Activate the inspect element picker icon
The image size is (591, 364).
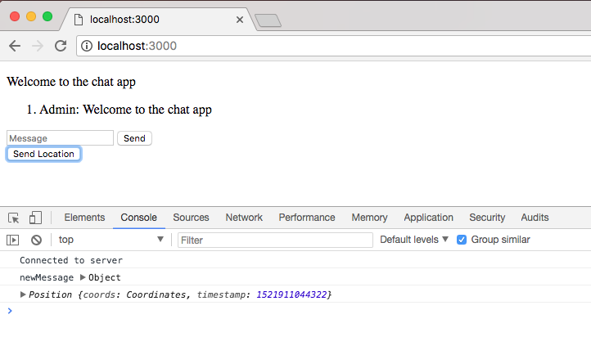coord(14,218)
